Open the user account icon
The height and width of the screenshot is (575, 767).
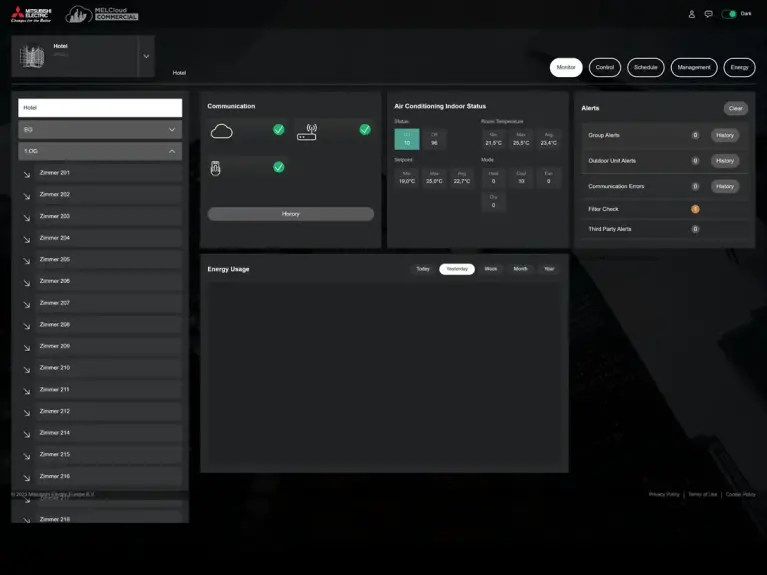pos(692,14)
